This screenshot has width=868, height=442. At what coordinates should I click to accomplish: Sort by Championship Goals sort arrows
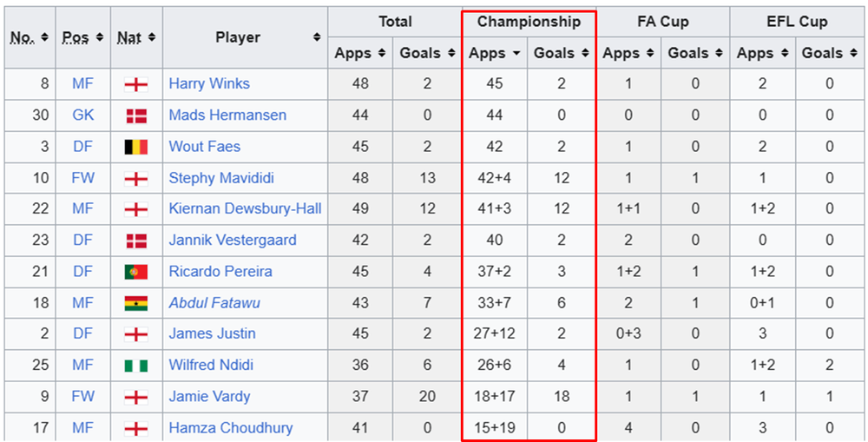[586, 53]
